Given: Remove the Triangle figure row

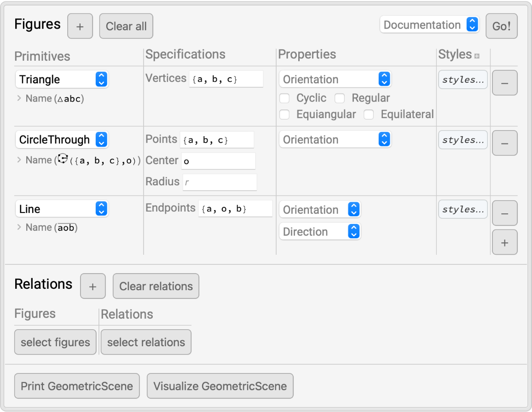Looking at the screenshot, I should pos(504,83).
